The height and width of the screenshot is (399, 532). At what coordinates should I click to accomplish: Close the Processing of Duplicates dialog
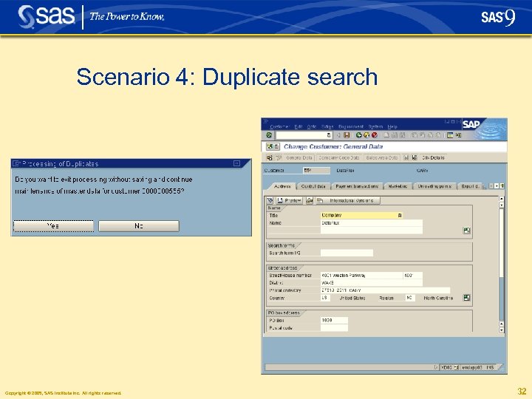click(x=237, y=163)
